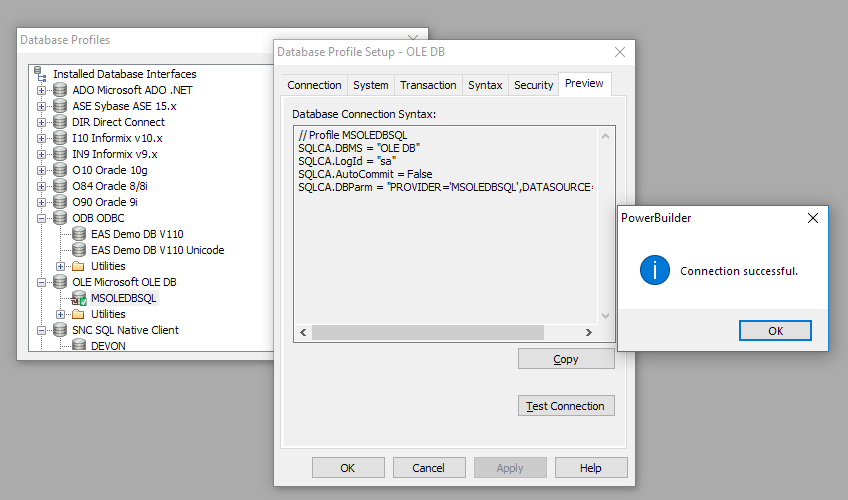Switch to the Connection tab
This screenshot has height=500, width=848.
coord(314,85)
